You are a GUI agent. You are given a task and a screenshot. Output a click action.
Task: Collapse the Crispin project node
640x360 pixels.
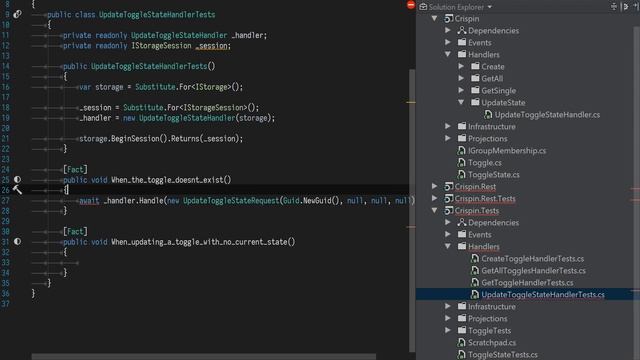(435, 18)
